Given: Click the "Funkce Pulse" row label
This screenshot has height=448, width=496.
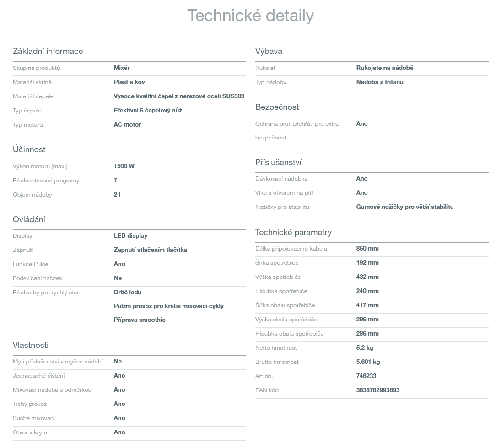Looking at the screenshot, I should tap(31, 264).
